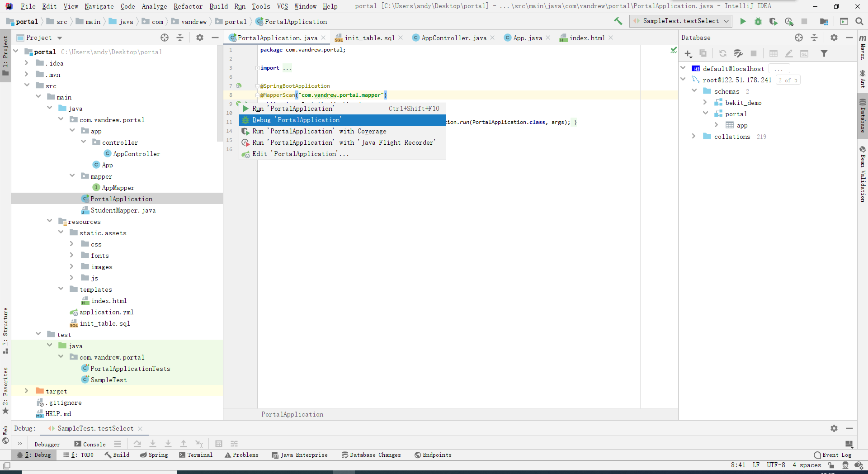Viewport: 868px width, 474px height.
Task: Click the schemas filter '2 of 5' label
Action: click(788, 80)
